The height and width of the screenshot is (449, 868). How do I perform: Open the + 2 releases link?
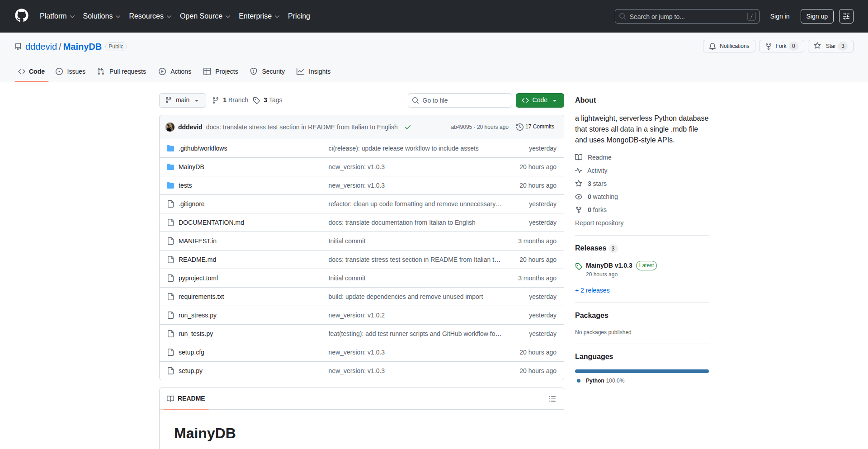coord(592,290)
